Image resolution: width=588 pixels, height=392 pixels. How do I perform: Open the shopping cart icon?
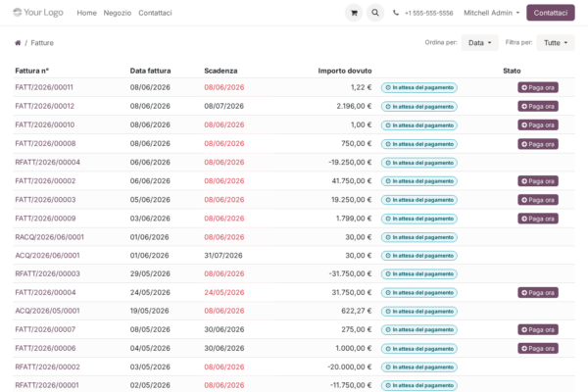coord(353,13)
